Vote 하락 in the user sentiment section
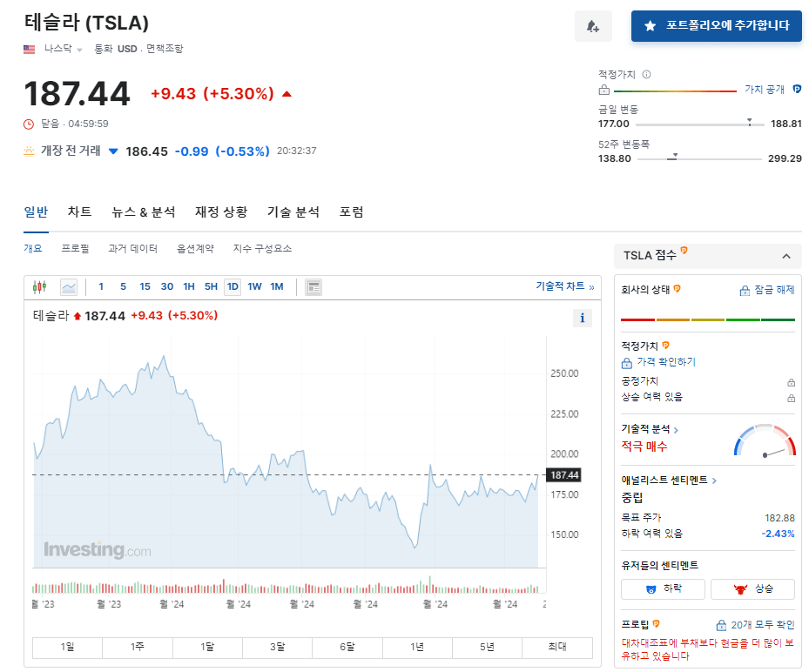Screen dimensions: 809x672 (x=663, y=589)
